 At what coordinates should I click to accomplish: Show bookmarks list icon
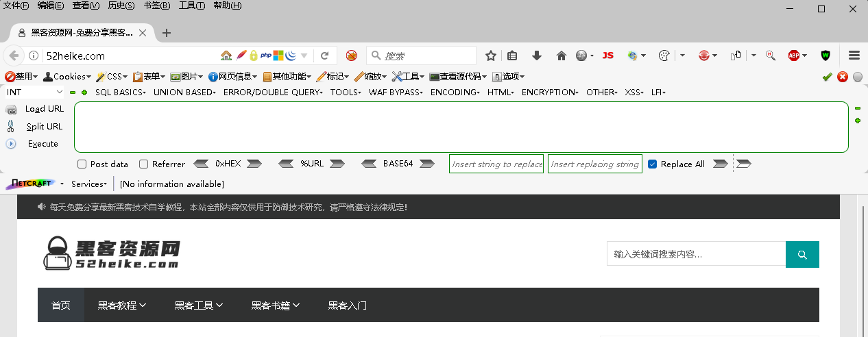[513, 55]
